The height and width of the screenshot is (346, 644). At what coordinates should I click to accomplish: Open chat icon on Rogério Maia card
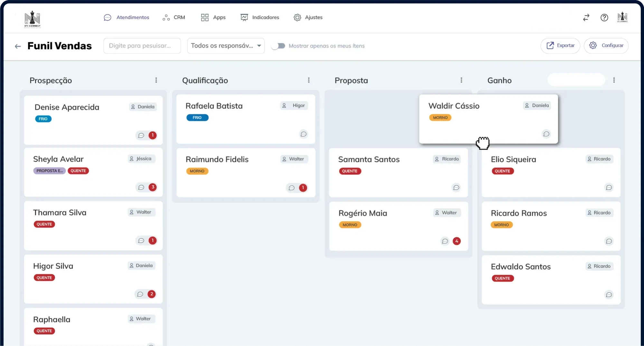pos(445,241)
